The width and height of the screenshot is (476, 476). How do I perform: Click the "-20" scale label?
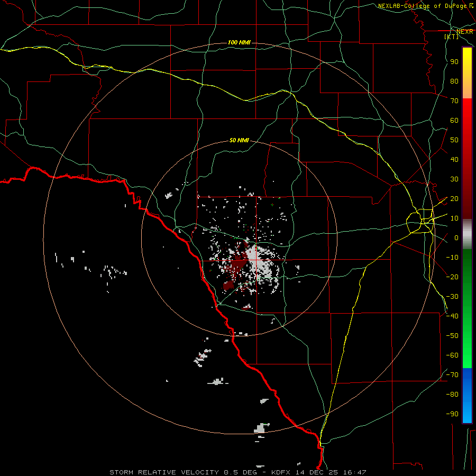(x=452, y=277)
